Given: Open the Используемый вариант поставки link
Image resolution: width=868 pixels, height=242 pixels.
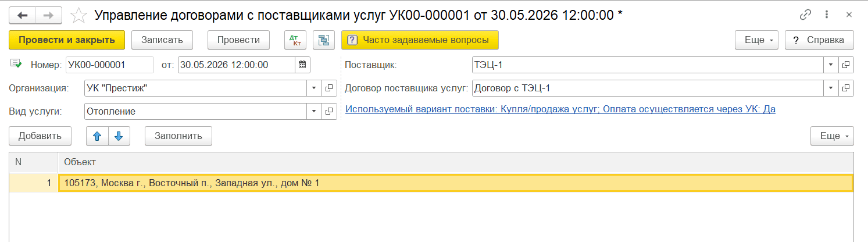Looking at the screenshot, I should pyautogui.click(x=560, y=109).
